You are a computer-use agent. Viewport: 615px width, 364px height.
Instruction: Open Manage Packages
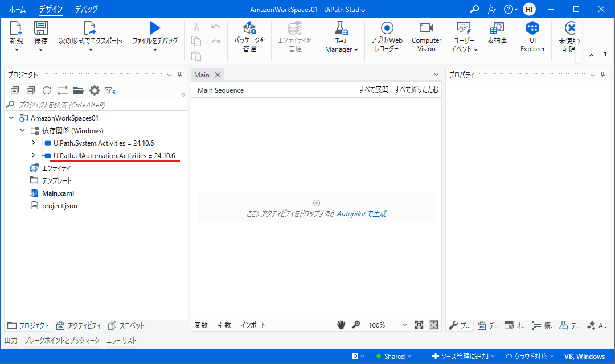(x=249, y=36)
